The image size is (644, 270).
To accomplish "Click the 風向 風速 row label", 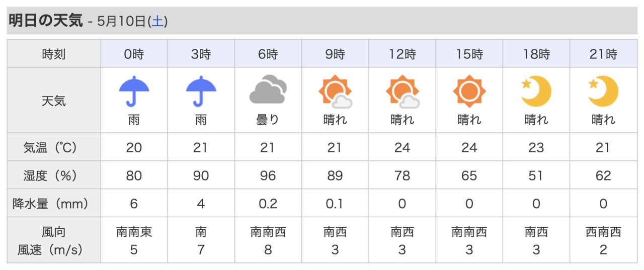I will pyautogui.click(x=54, y=240).
